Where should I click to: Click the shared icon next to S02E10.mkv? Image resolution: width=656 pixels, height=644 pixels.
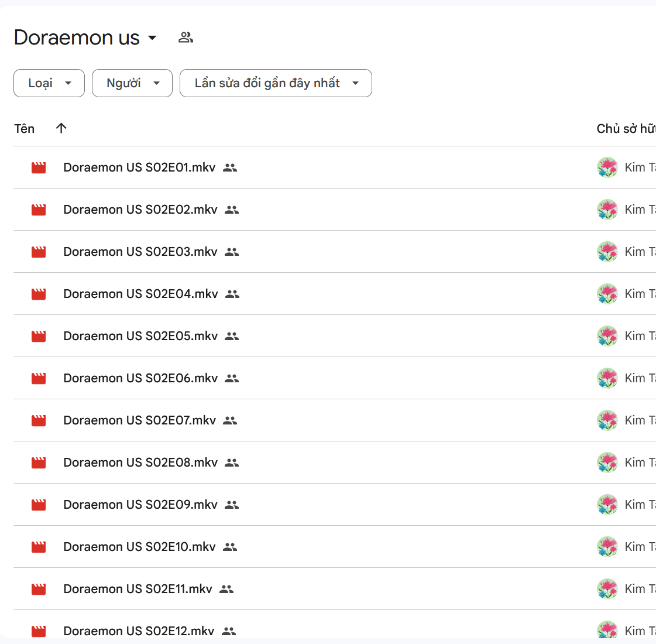pos(230,547)
